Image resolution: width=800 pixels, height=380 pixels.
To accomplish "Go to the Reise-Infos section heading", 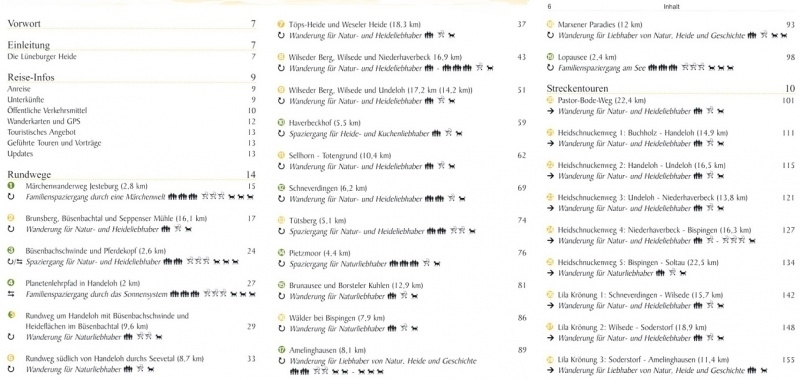I will [x=31, y=78].
